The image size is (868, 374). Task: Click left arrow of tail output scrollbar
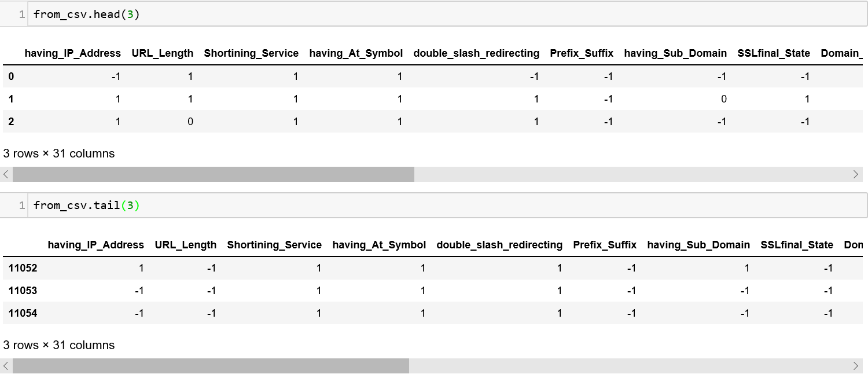coord(6,366)
